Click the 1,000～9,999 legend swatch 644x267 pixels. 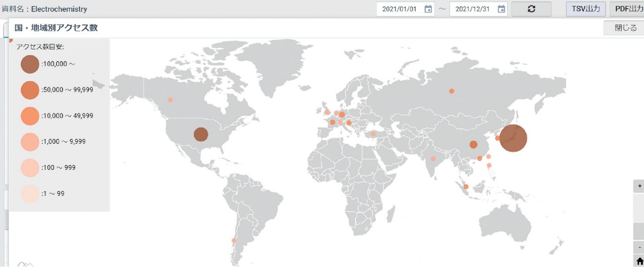point(30,142)
